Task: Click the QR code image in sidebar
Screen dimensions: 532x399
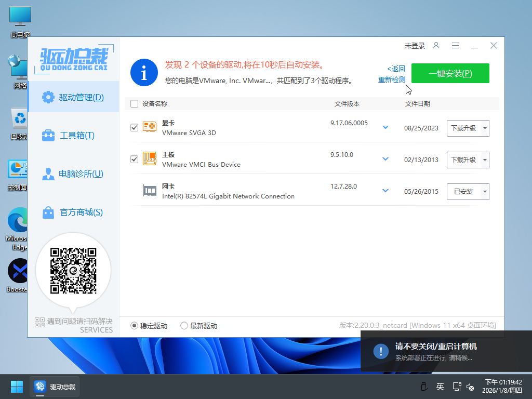Action: (73, 270)
